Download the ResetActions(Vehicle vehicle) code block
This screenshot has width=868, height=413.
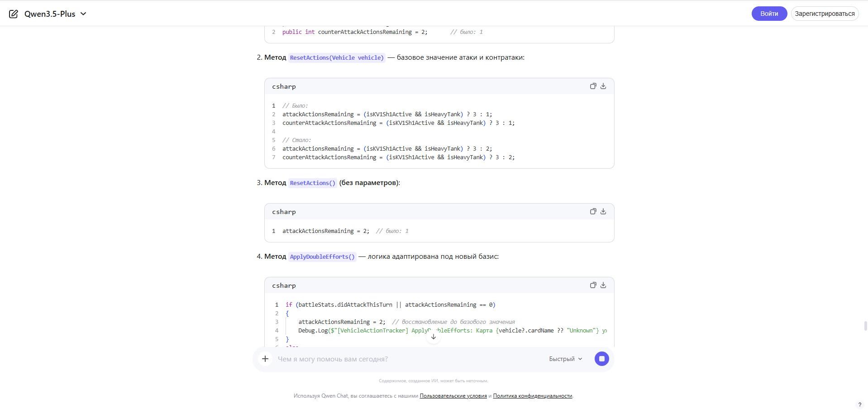click(603, 86)
